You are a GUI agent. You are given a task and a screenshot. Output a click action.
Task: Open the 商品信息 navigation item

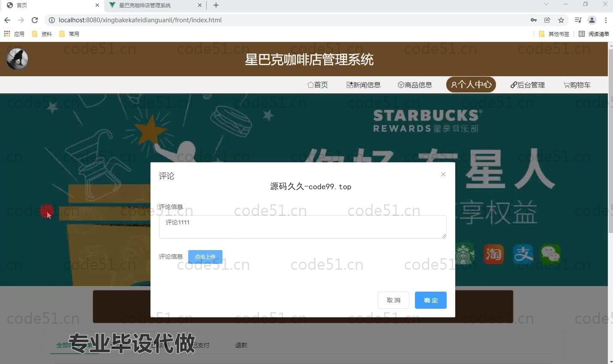coord(415,85)
